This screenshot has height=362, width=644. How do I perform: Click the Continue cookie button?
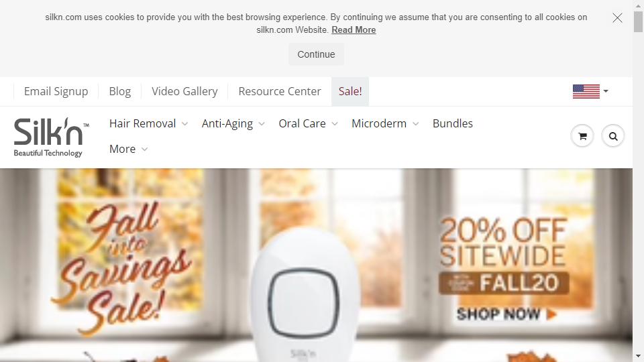[316, 54]
